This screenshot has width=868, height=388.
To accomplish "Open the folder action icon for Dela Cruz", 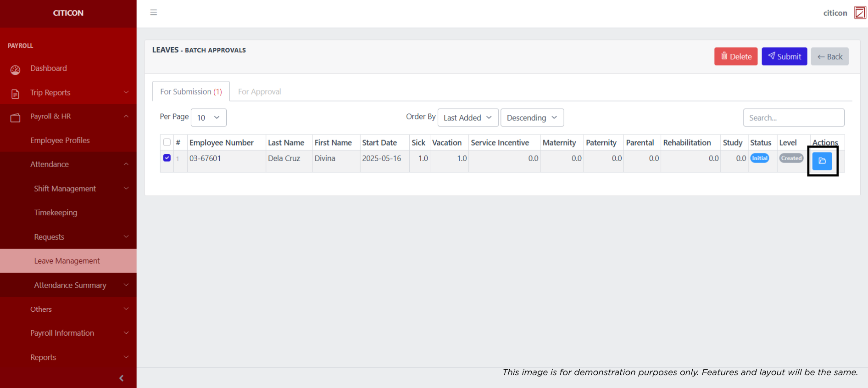I will pos(822,161).
